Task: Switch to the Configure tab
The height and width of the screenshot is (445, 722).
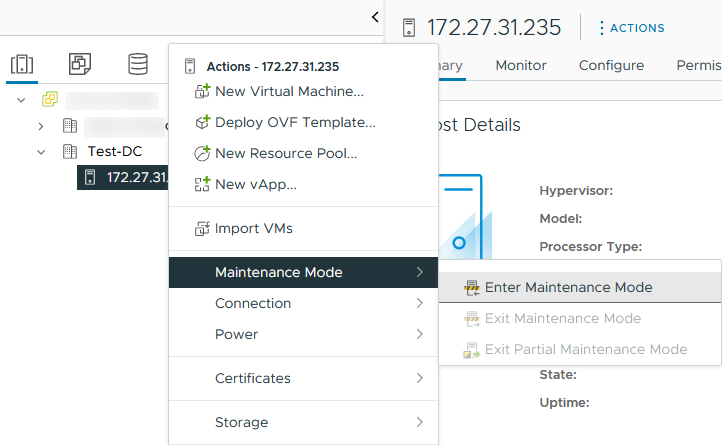Action: click(x=611, y=65)
